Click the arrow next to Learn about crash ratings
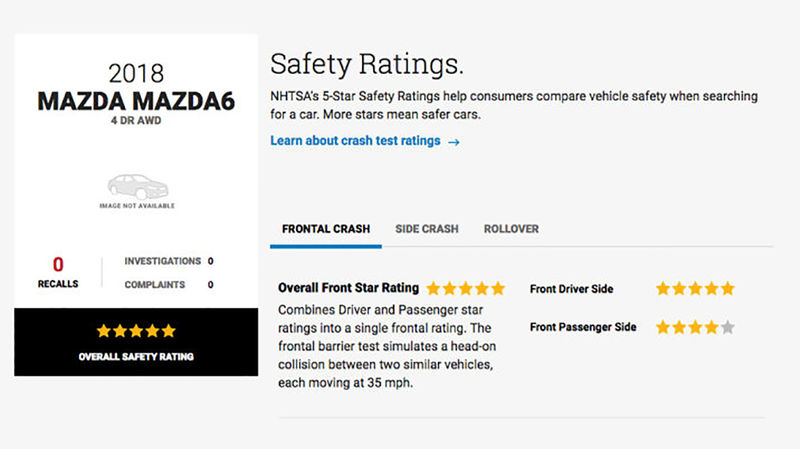The image size is (800, 449). [x=454, y=142]
